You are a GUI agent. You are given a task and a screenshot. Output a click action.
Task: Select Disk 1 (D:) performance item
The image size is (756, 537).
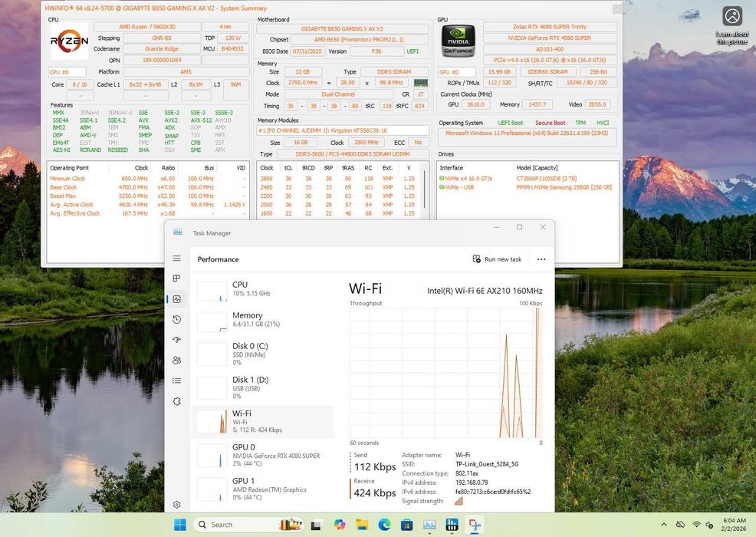coord(263,387)
